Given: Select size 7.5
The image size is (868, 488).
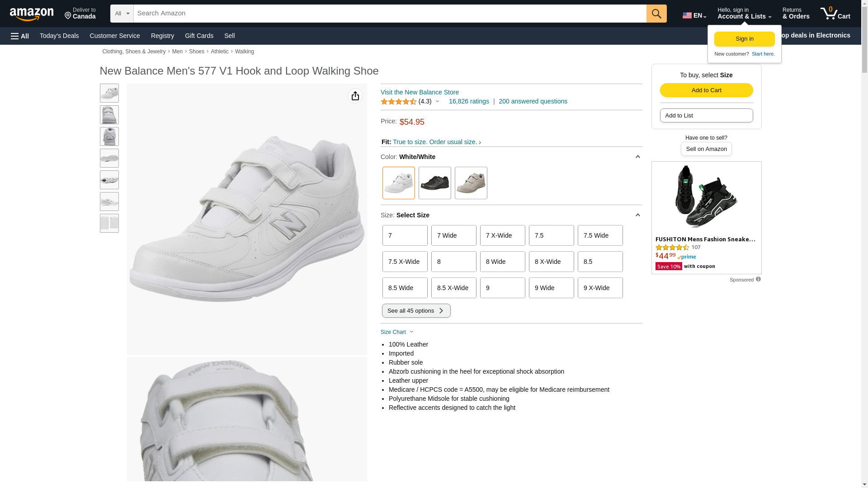Looking at the screenshot, I should click(551, 235).
